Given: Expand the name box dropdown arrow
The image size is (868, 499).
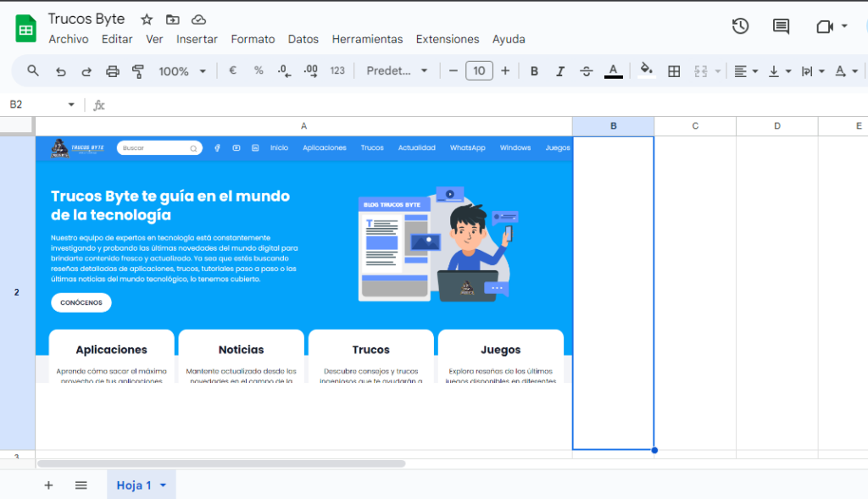Looking at the screenshot, I should coord(71,104).
